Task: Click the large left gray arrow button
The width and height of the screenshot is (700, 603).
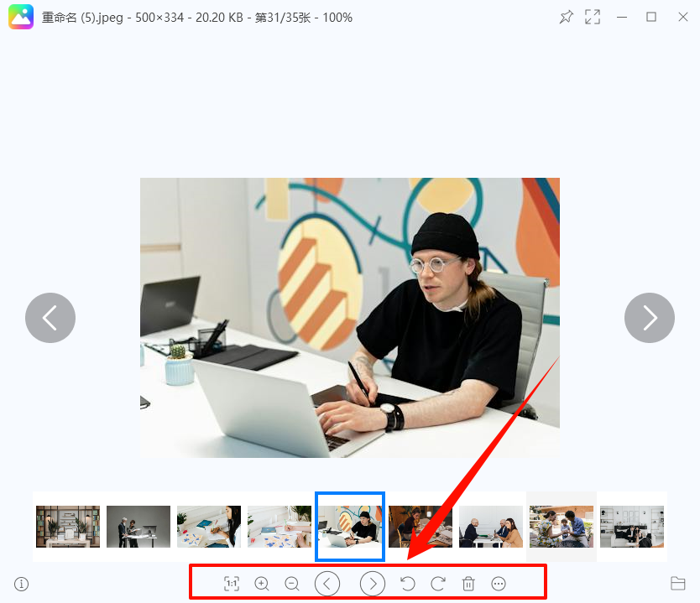Action: click(50, 318)
